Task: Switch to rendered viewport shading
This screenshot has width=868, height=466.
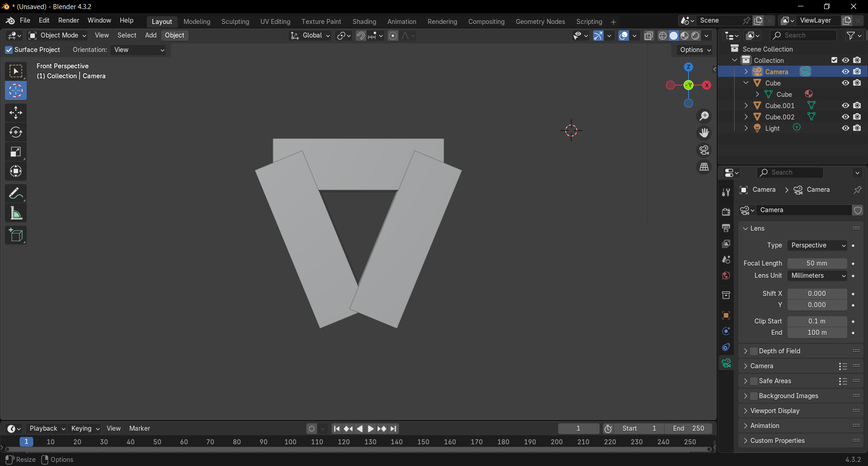Action: [696, 36]
